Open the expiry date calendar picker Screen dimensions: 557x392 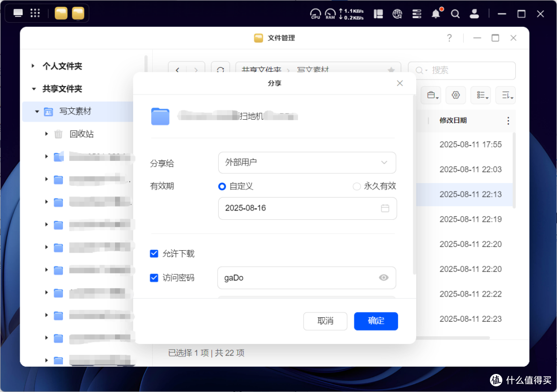coord(385,208)
